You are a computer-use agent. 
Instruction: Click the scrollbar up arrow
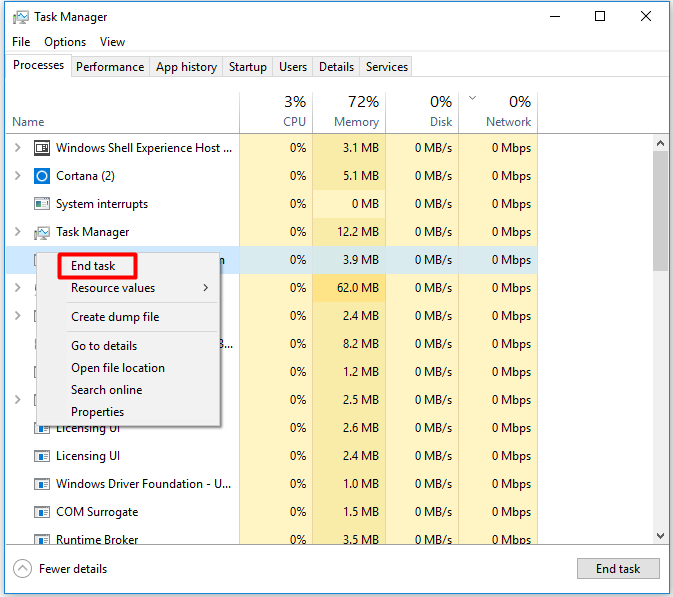(661, 143)
